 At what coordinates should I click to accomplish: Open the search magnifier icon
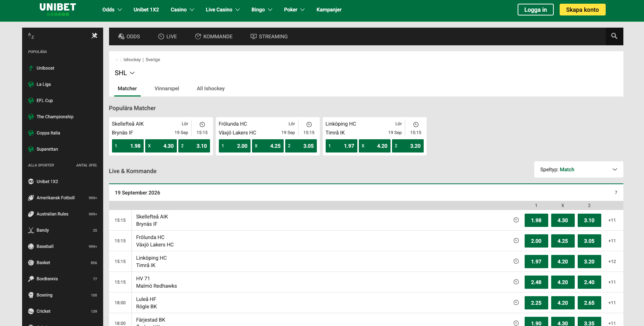tap(614, 36)
